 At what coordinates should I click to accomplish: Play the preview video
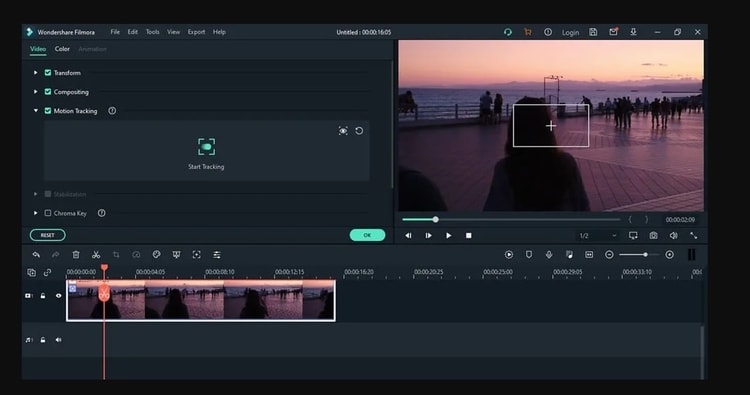coord(448,235)
